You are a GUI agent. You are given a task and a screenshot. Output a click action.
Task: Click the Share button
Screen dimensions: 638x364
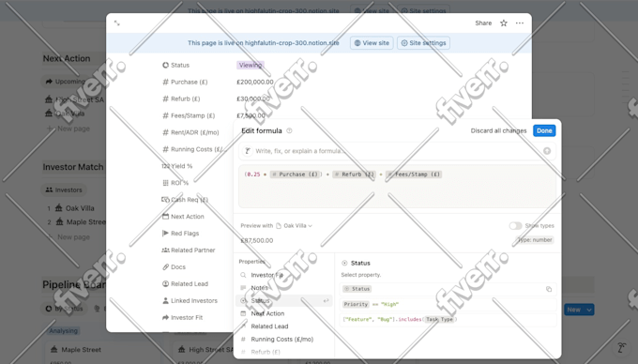[483, 23]
